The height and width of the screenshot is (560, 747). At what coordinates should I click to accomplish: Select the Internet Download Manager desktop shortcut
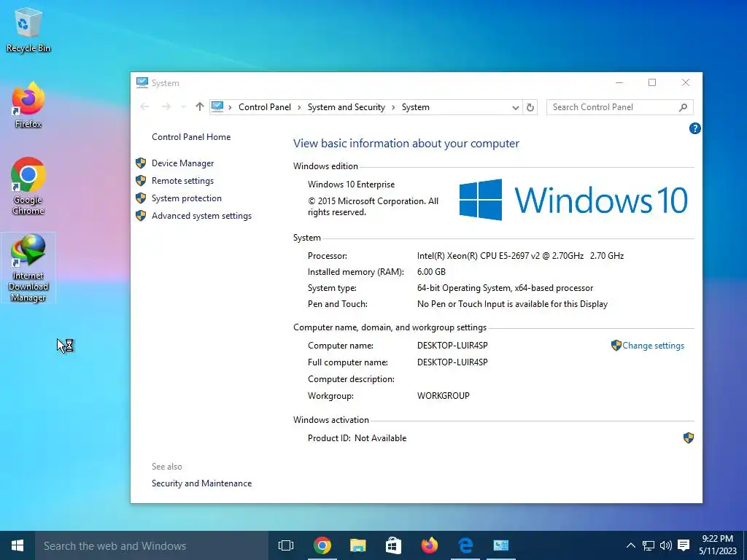pos(28,268)
